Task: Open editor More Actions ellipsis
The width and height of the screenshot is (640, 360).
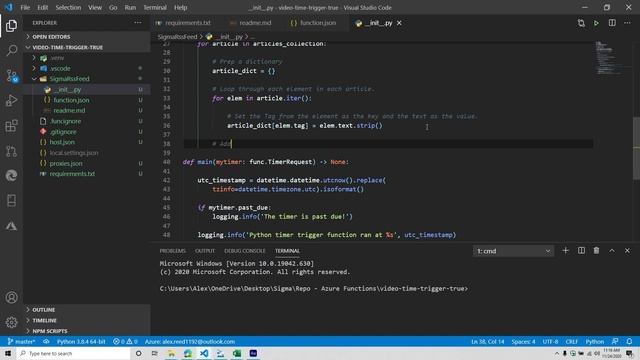Action: click(627, 23)
